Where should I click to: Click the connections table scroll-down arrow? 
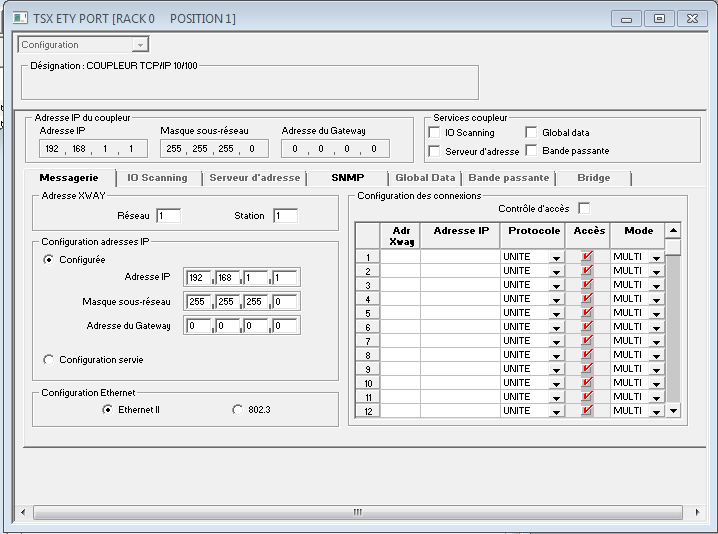(673, 411)
